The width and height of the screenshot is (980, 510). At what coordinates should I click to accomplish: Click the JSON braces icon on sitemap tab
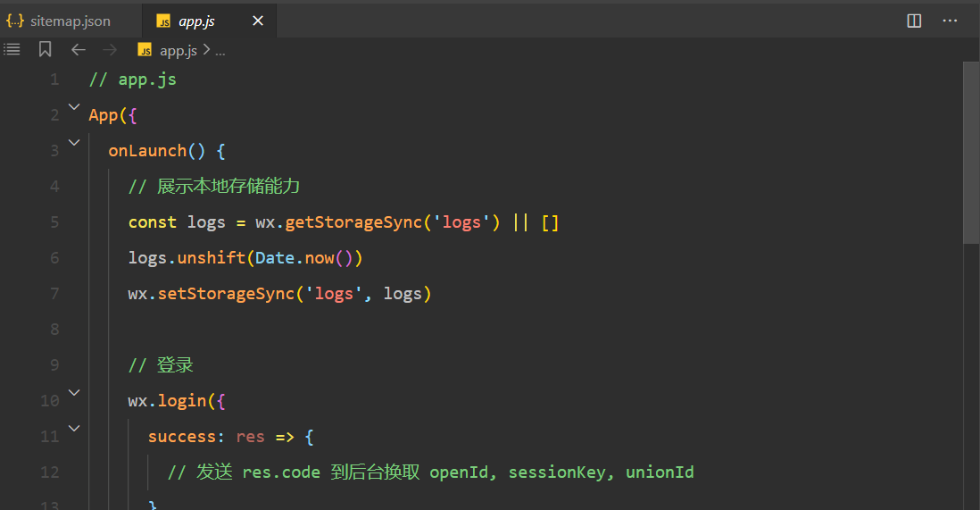[15, 21]
